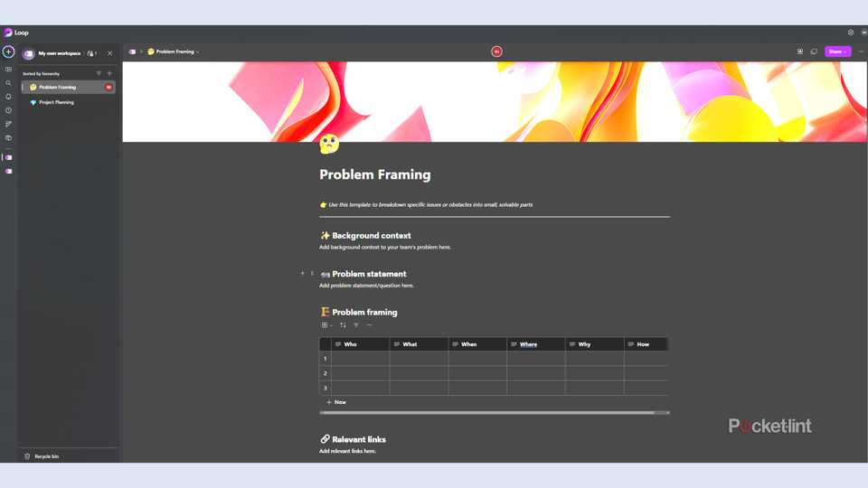The width and height of the screenshot is (868, 488).
Task: Open the Loop components icon left of Share
Action: tap(800, 52)
